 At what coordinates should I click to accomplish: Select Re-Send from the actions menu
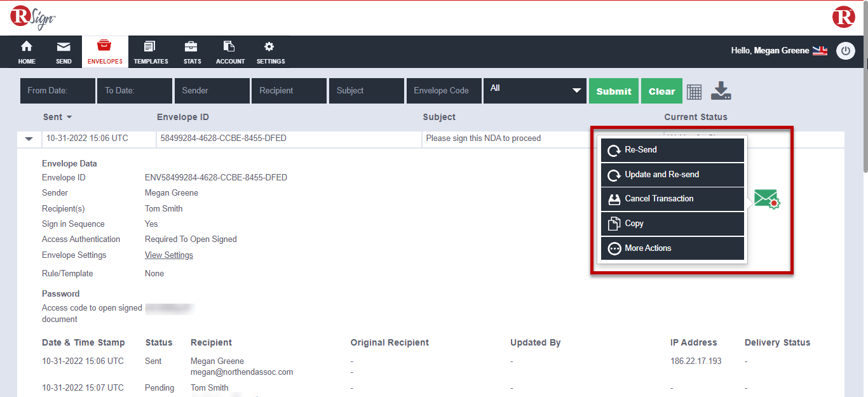coord(672,150)
